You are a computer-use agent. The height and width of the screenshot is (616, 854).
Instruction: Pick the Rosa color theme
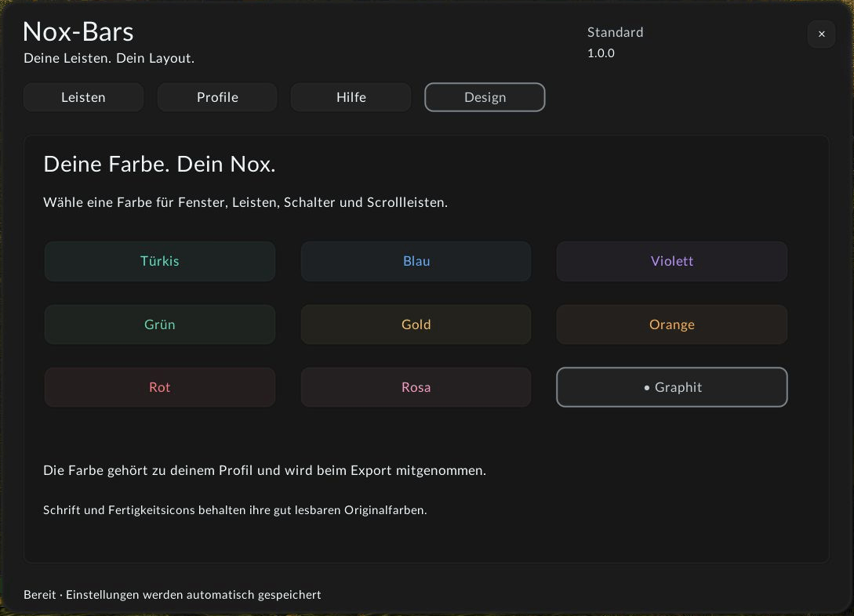coord(416,387)
